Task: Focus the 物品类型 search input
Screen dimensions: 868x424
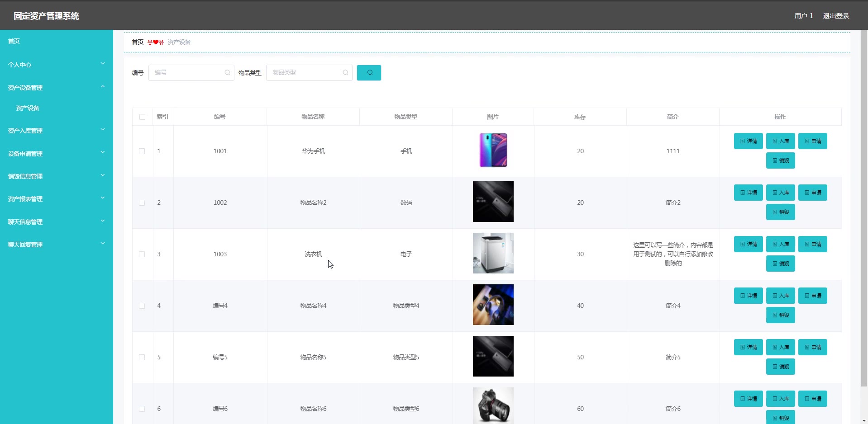Action: point(309,72)
